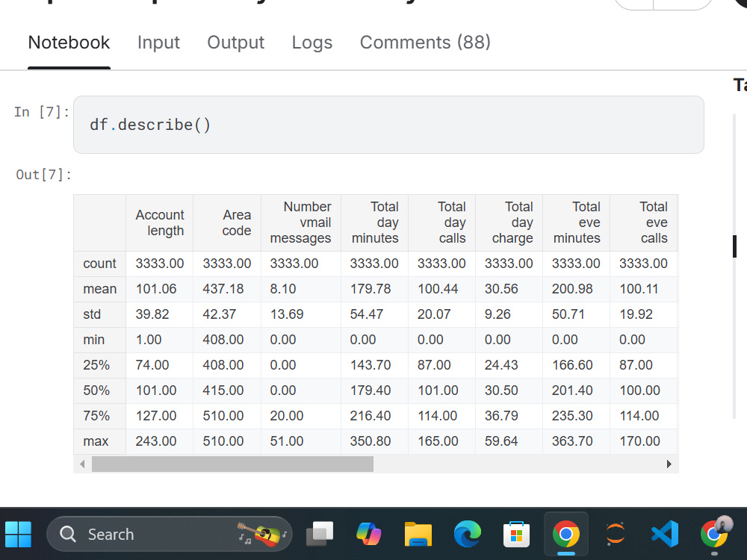Viewport: 747px width, 560px height.
Task: Click the table's horizontal scrollbar thumb
Action: 232,464
